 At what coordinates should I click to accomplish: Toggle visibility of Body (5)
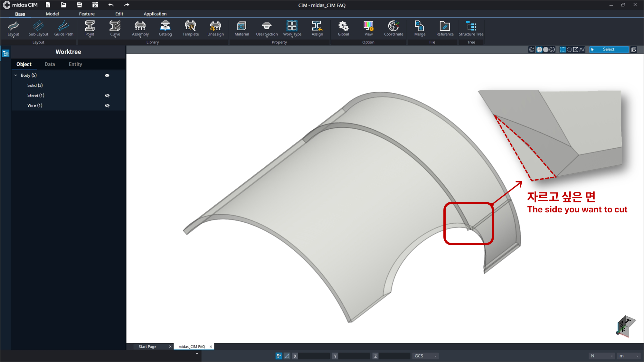click(x=107, y=75)
